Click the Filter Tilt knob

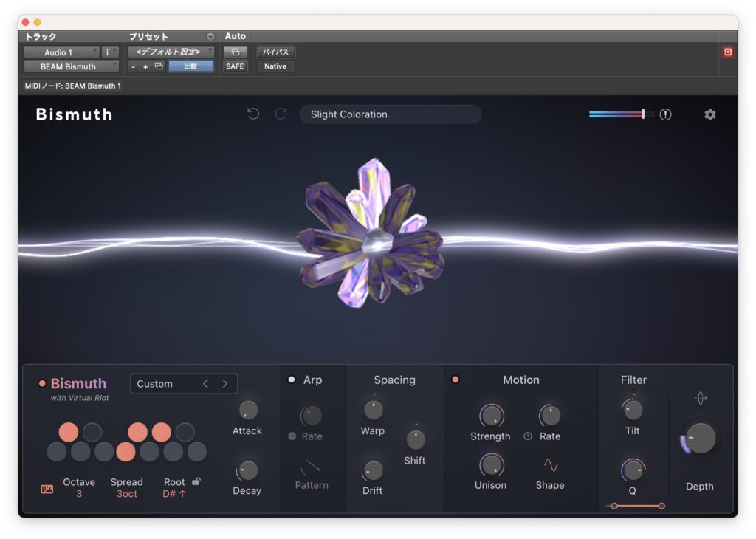tap(633, 411)
